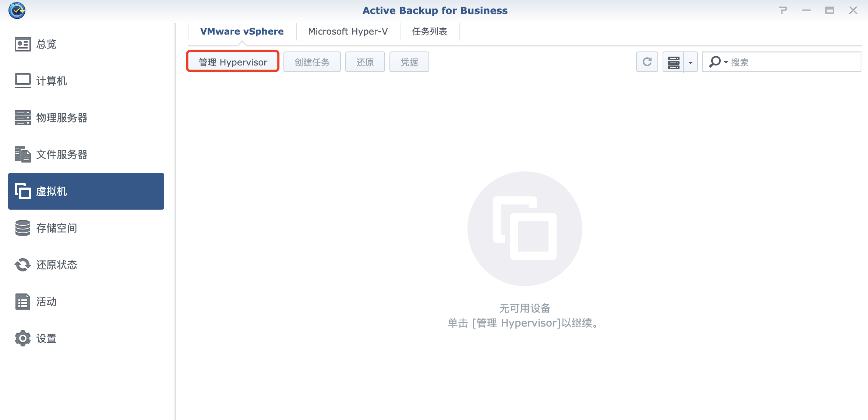868x420 pixels.
Task: Open the 活动 activity log section
Action: point(46,302)
